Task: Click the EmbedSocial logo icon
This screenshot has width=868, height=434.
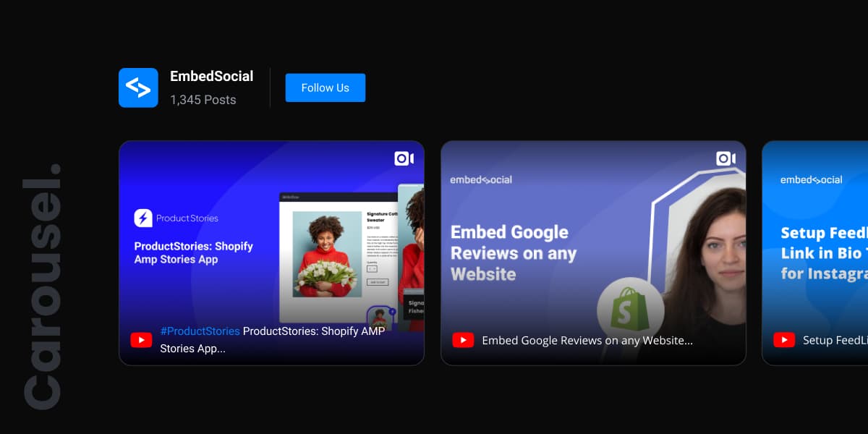Action: pyautogui.click(x=138, y=87)
